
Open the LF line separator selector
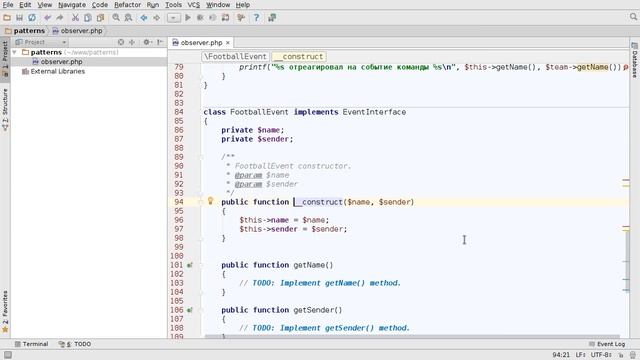[x=580, y=355]
